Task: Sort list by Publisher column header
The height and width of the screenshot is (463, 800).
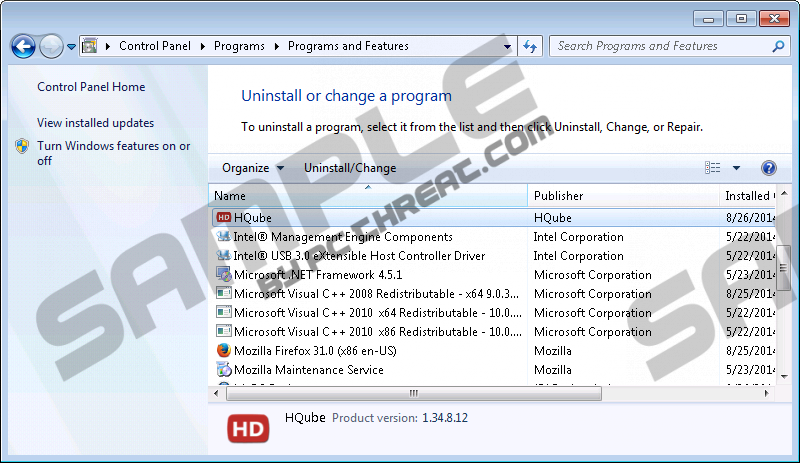Action: (558, 196)
